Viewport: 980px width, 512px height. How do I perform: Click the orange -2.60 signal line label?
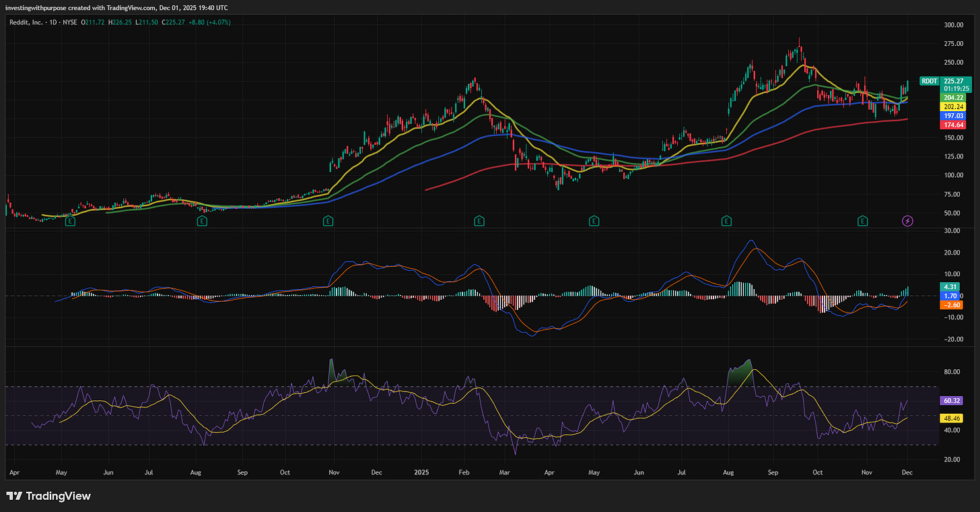pyautogui.click(x=953, y=305)
